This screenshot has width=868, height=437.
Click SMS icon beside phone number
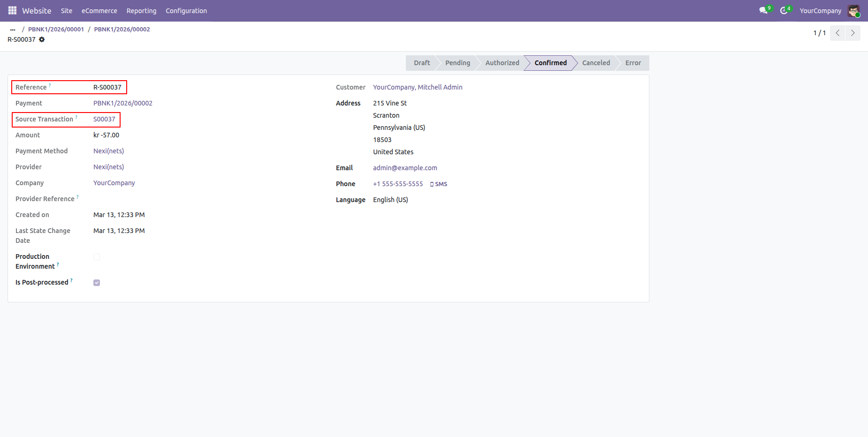439,184
